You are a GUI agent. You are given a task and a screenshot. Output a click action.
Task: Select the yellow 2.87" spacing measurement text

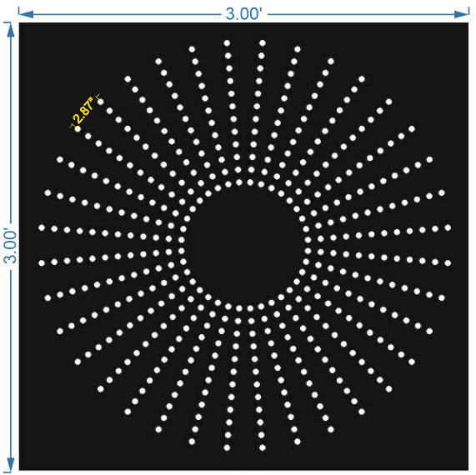pyautogui.click(x=83, y=110)
